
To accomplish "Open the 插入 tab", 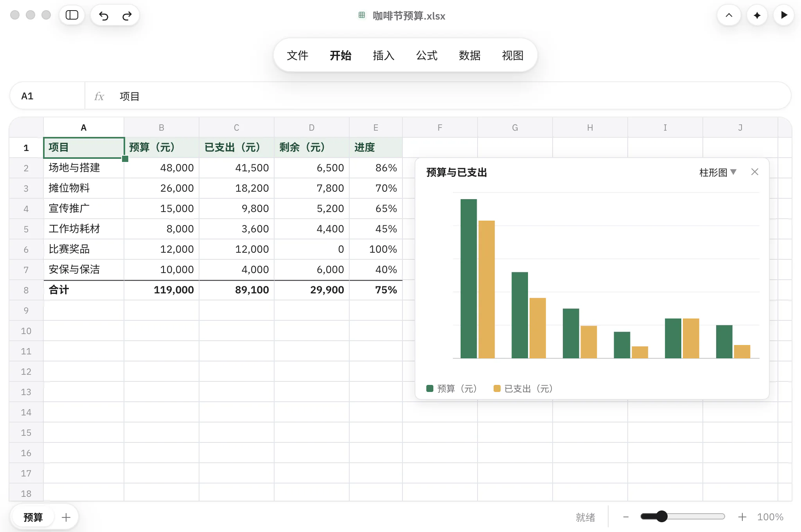I will pos(384,56).
